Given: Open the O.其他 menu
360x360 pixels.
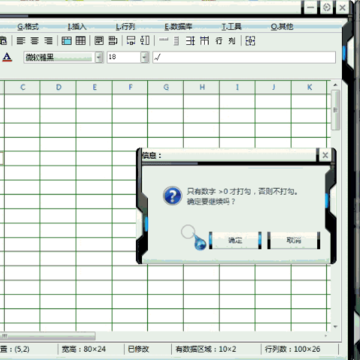Looking at the screenshot, I should point(282,27).
